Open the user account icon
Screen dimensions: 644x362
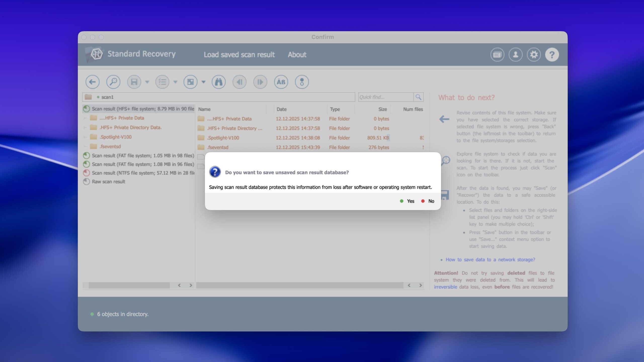tap(515, 55)
